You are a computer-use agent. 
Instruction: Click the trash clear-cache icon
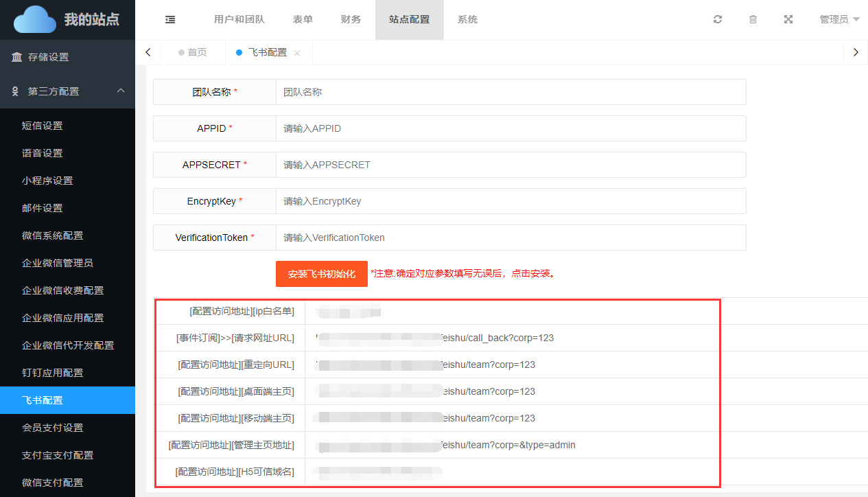753,20
